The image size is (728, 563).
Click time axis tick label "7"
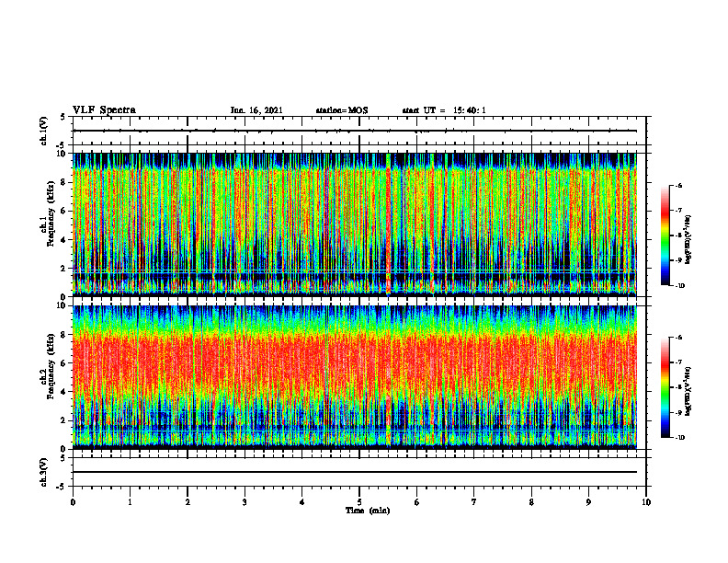[x=474, y=502]
